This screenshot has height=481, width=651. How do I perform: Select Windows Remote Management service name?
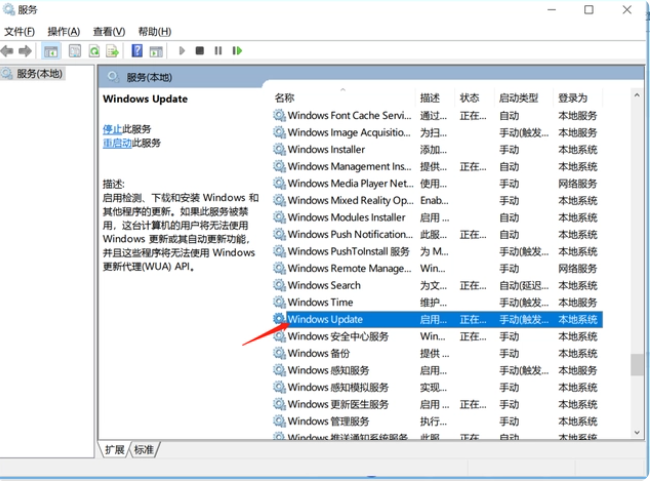(350, 268)
